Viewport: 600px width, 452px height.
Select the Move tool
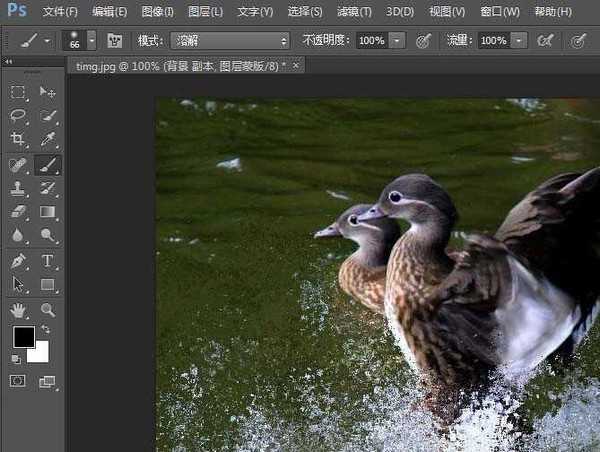coord(47,92)
